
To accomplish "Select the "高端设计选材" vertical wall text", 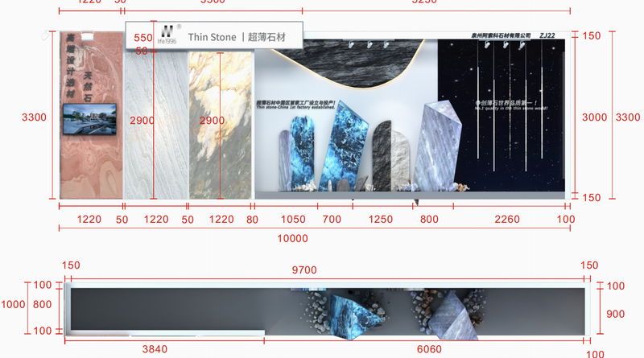I will click(x=71, y=66).
